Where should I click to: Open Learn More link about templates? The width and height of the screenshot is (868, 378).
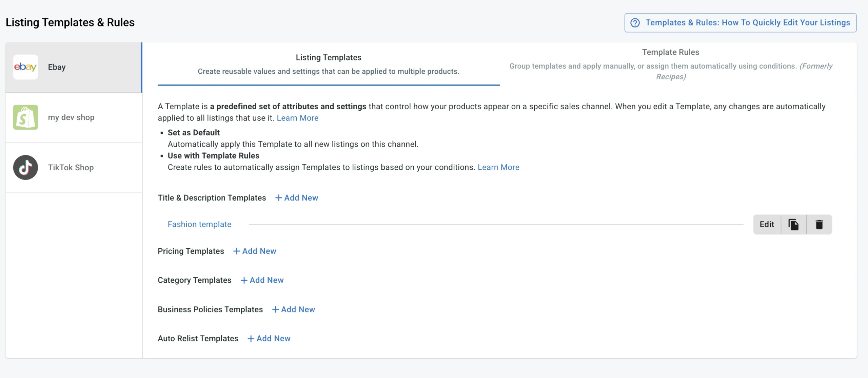297,118
